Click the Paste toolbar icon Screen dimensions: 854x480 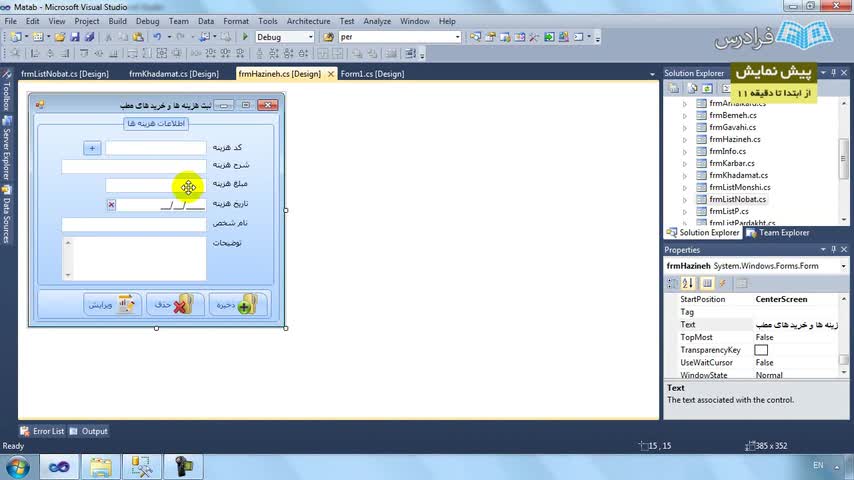(x=138, y=37)
